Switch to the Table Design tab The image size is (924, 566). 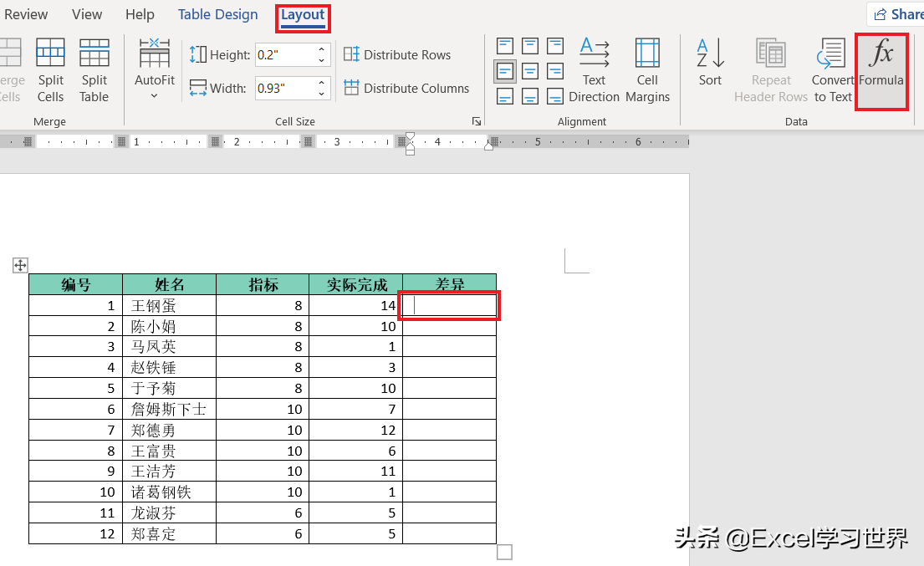click(217, 14)
